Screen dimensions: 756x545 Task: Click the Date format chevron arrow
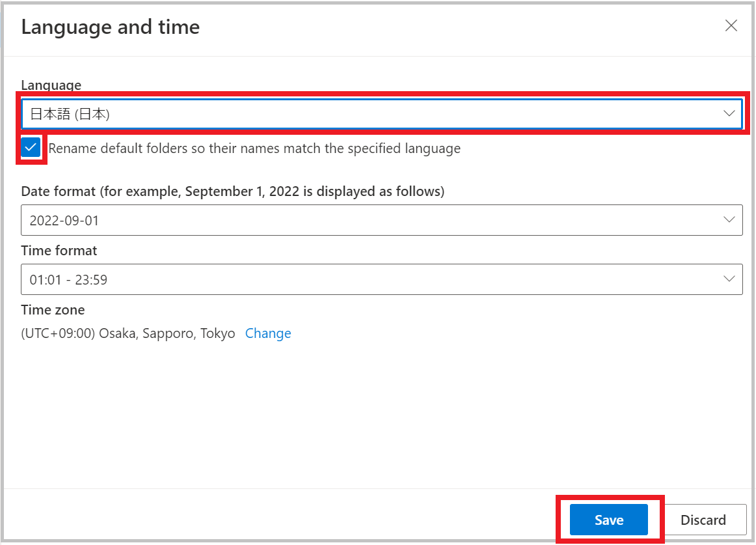click(729, 220)
